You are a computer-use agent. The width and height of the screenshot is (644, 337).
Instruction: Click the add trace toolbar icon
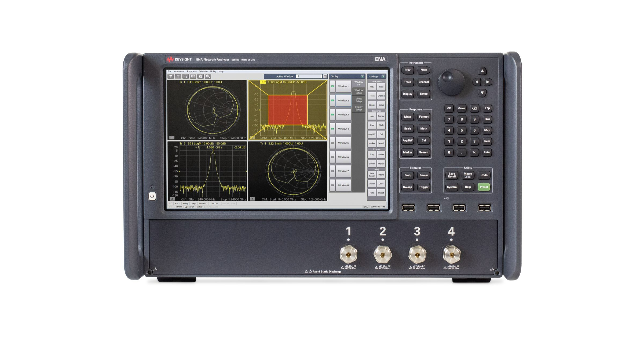click(x=185, y=76)
